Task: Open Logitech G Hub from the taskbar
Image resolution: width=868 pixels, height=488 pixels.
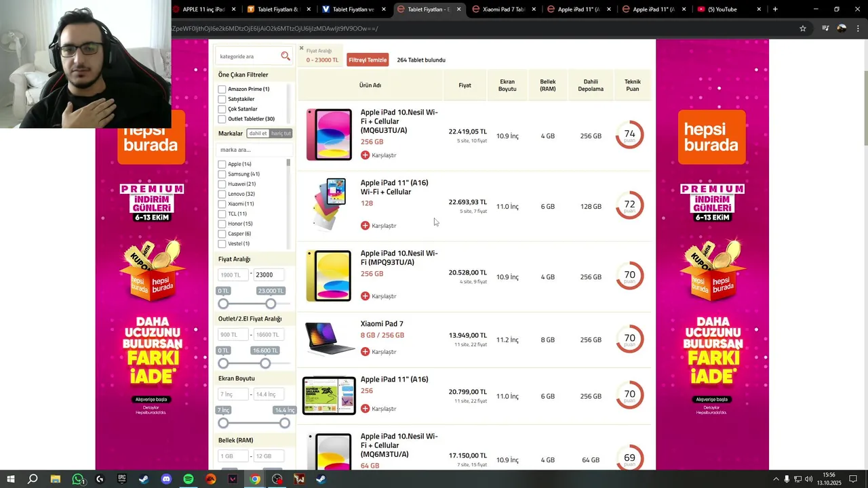Action: pos(100,479)
